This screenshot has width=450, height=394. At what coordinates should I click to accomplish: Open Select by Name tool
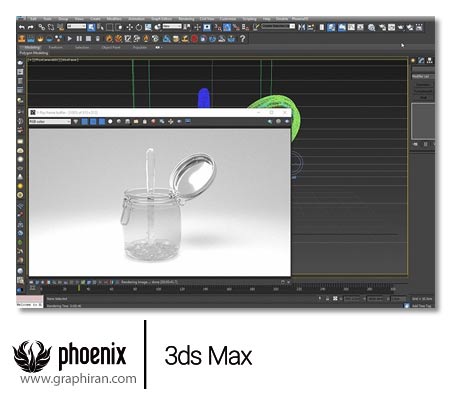pyautogui.click(x=100, y=27)
